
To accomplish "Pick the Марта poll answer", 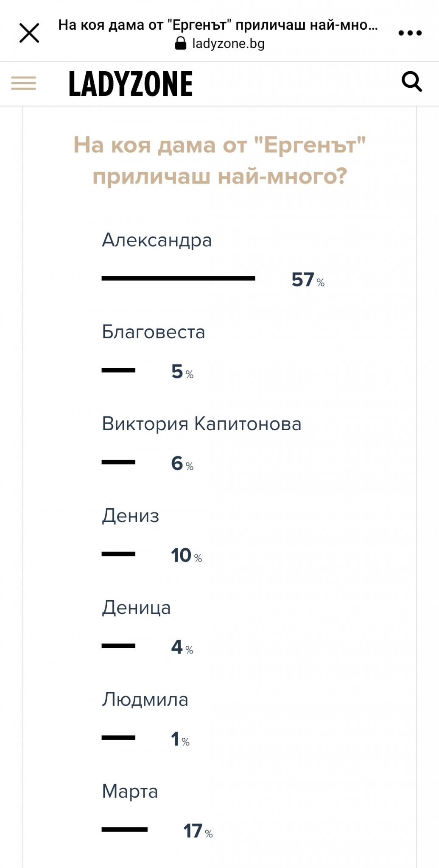I will 130,791.
